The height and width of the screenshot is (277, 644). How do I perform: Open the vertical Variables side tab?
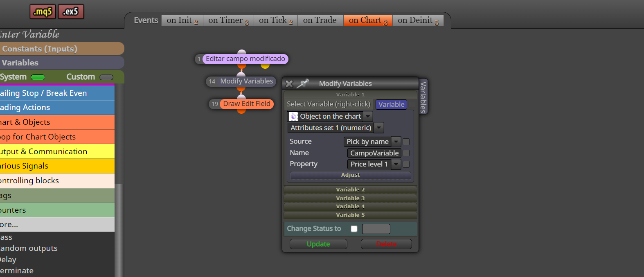[423, 97]
